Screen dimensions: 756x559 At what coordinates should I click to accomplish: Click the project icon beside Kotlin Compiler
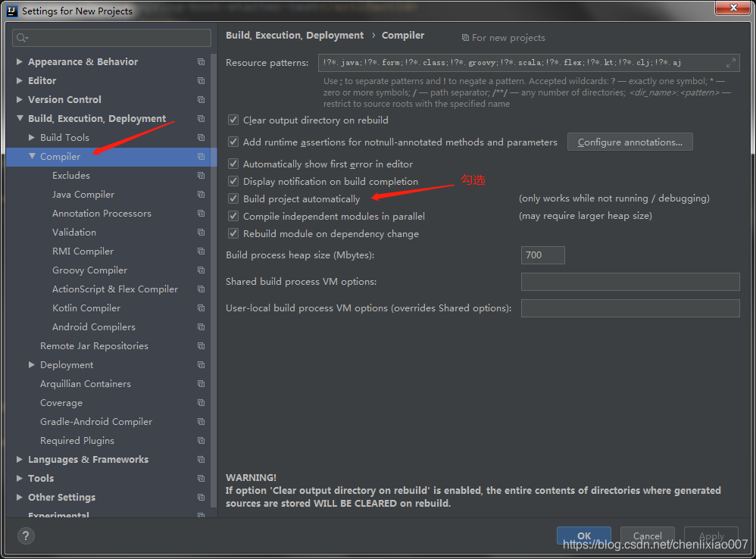point(201,308)
